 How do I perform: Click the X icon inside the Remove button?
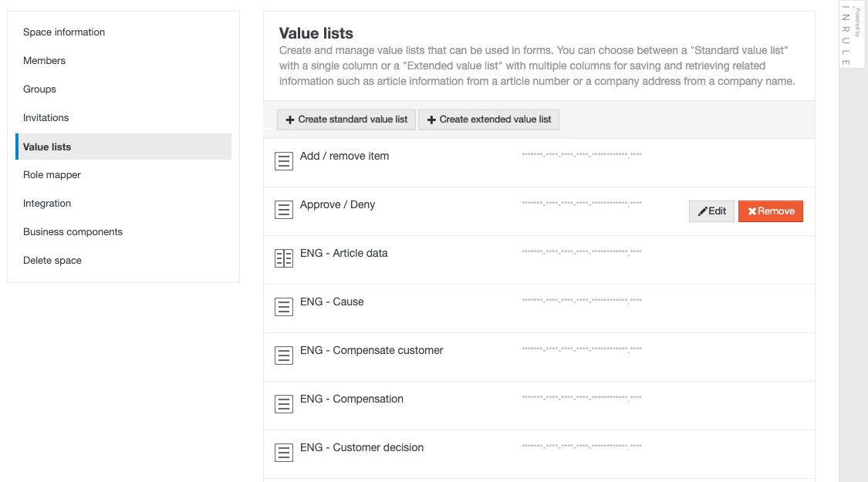(752, 211)
